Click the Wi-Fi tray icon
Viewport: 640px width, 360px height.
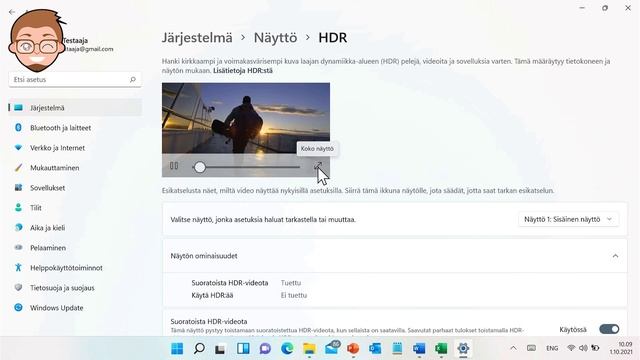click(571, 348)
